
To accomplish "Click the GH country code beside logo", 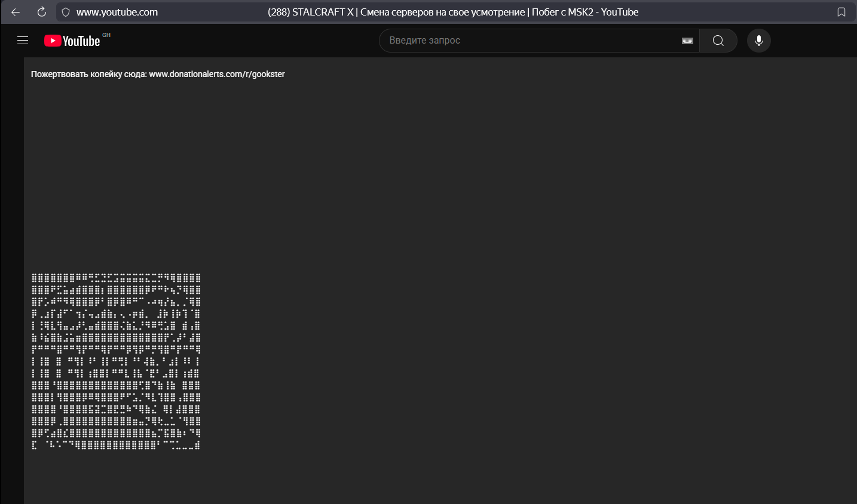I will click(106, 35).
